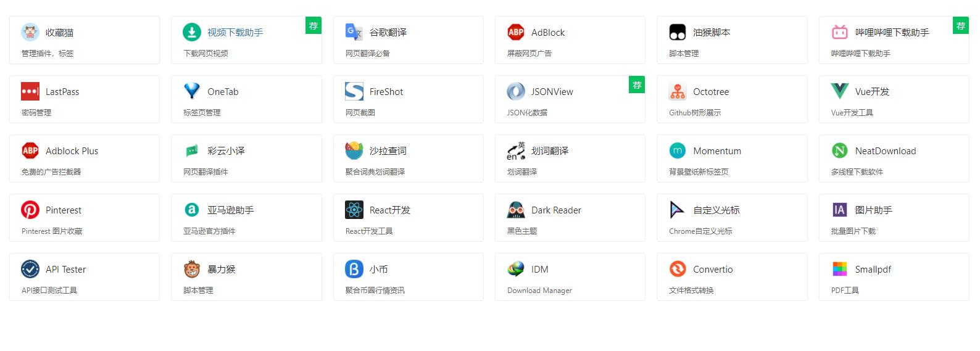Viewport: 980px width, 351px height.
Task: Click the React atom logo icon
Action: (x=354, y=210)
